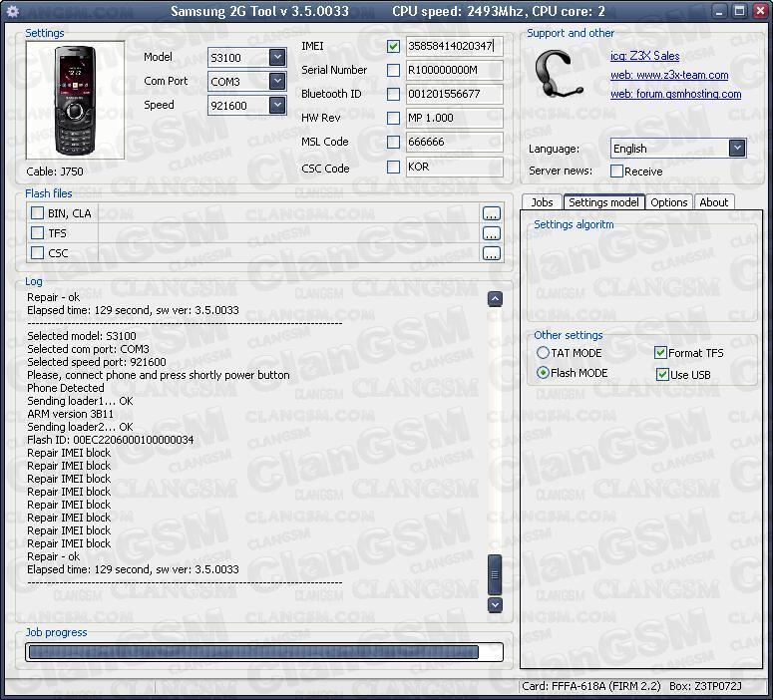
Task: Minimize the Samsung 2G Tool window
Action: [x=720, y=11]
